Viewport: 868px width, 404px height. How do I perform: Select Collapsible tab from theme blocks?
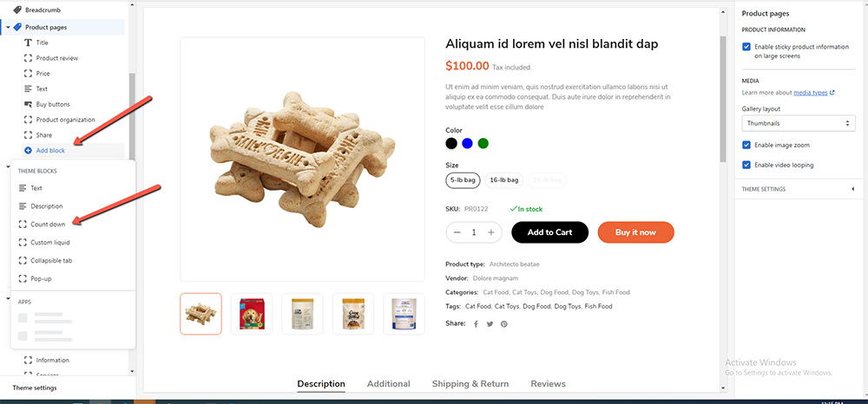[50, 260]
